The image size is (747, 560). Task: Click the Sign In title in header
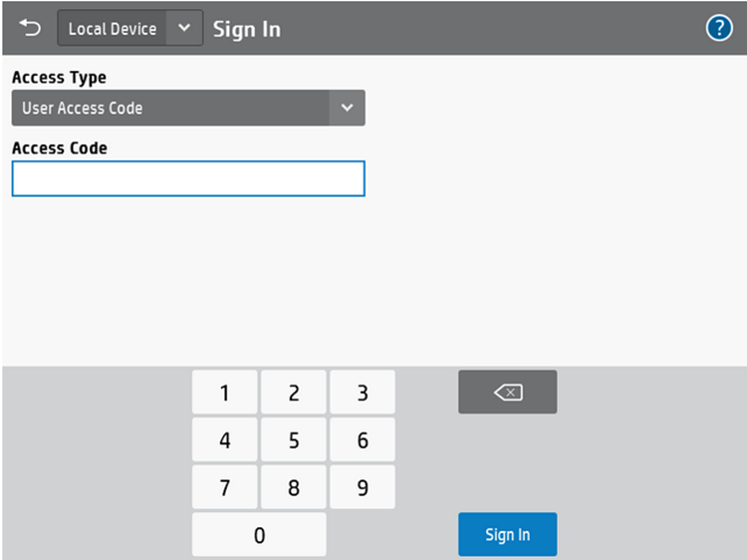tap(247, 29)
